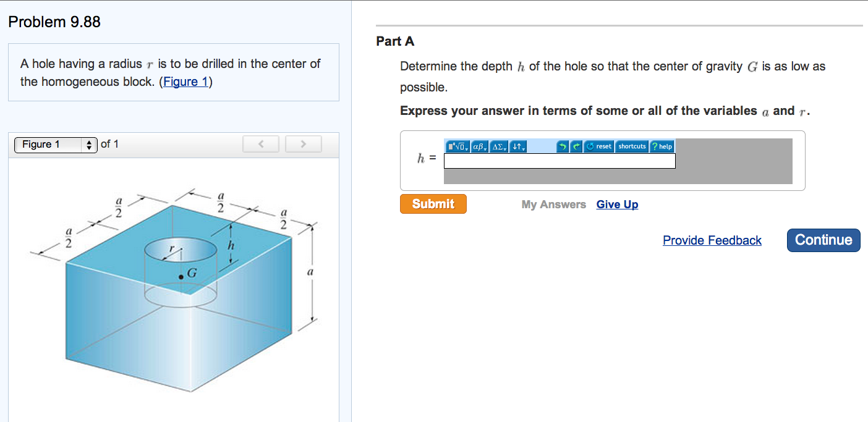This screenshot has width=868, height=422.
Task: Submit the answer for Part A
Action: pyautogui.click(x=433, y=203)
